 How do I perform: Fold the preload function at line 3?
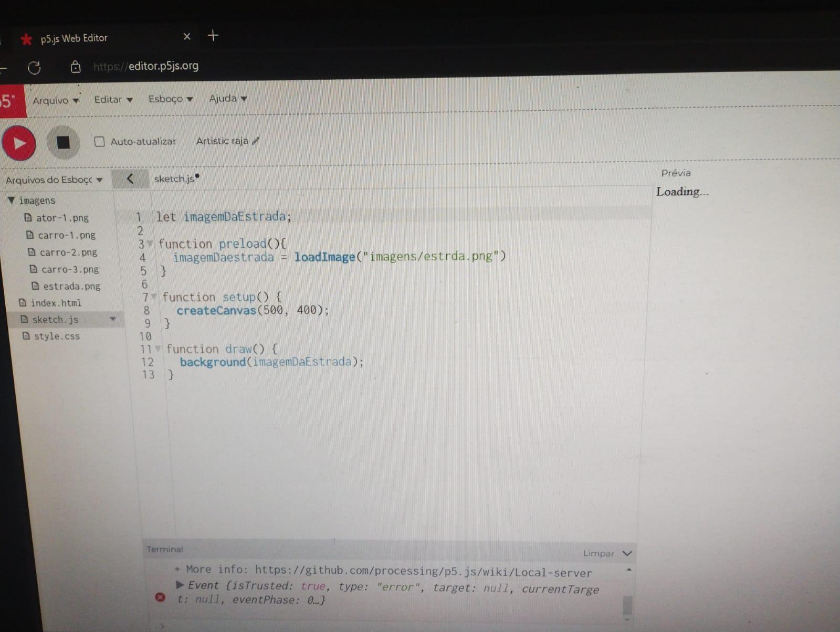click(x=150, y=244)
